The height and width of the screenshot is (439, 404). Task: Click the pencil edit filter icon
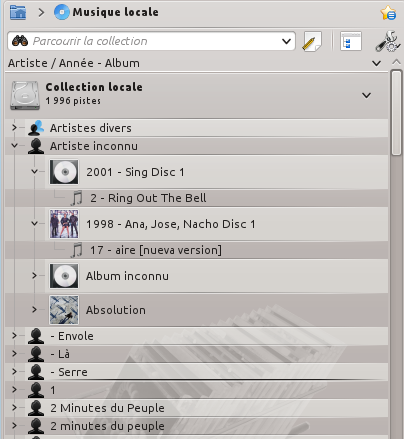point(312,41)
